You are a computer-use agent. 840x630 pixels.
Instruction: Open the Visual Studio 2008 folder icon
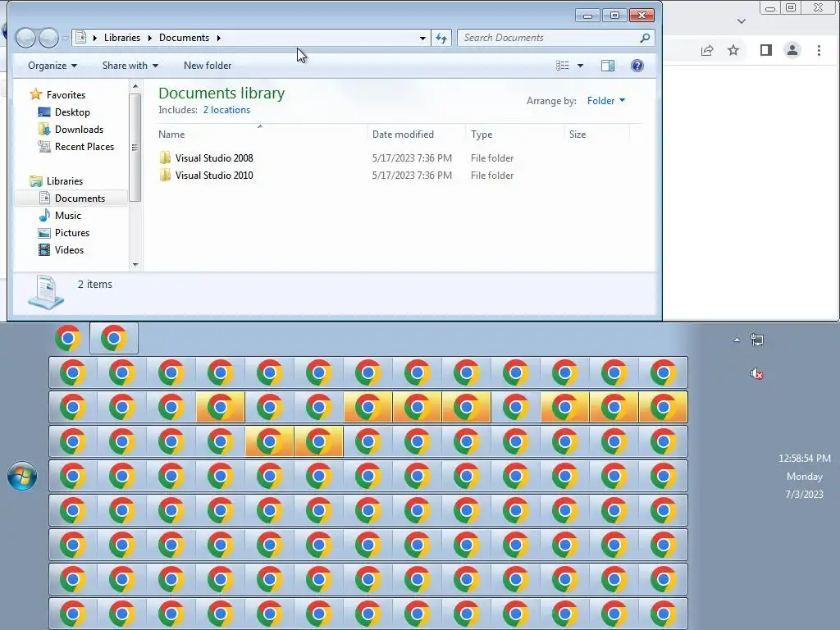point(165,157)
